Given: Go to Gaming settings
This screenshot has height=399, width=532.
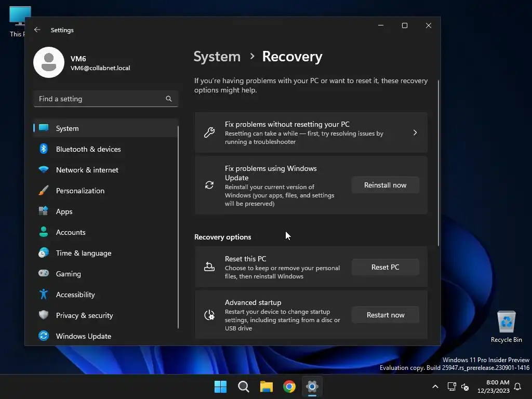Looking at the screenshot, I should click(105, 274).
